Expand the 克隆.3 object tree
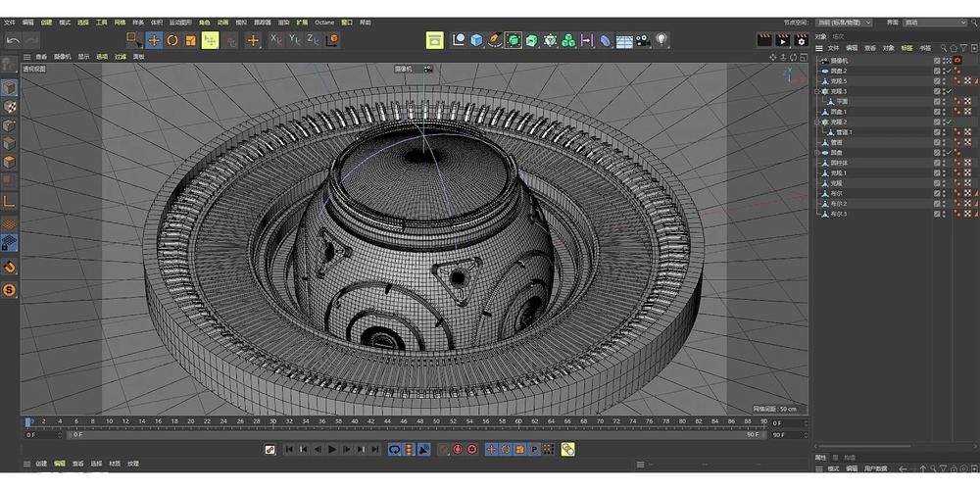Screen dimensions: 980x490 [817, 91]
